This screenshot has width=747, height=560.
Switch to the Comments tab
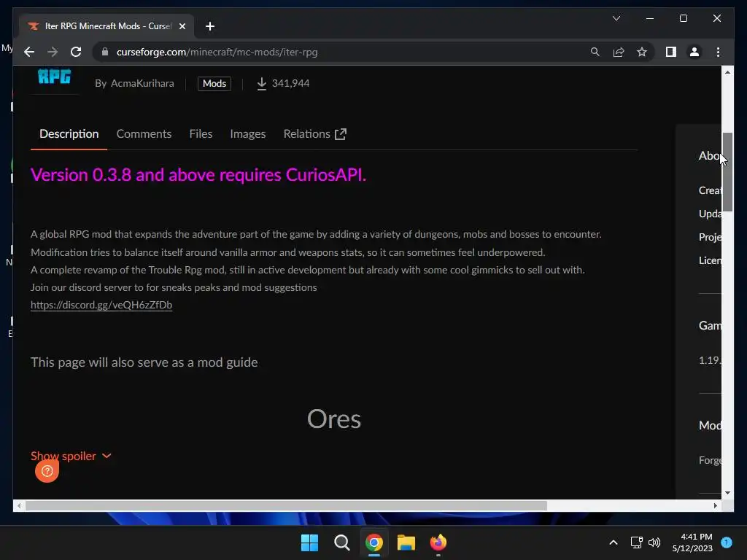pyautogui.click(x=144, y=134)
